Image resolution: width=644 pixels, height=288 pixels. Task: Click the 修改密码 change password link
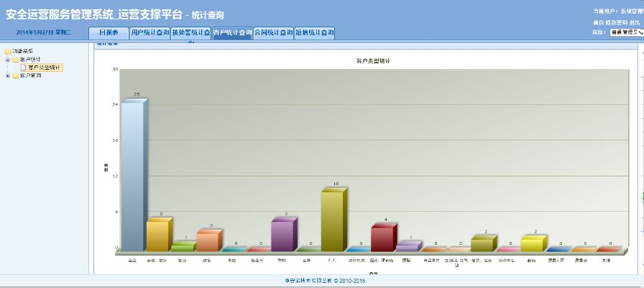pyautogui.click(x=616, y=22)
